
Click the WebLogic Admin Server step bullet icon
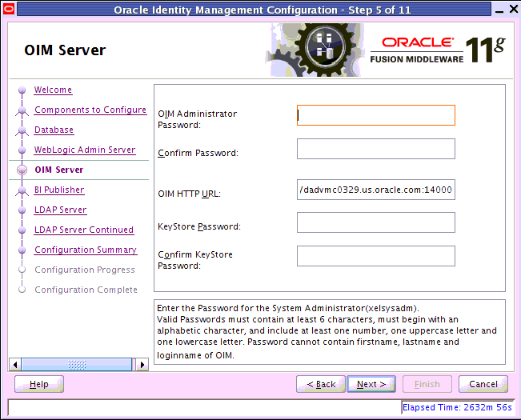(22, 150)
